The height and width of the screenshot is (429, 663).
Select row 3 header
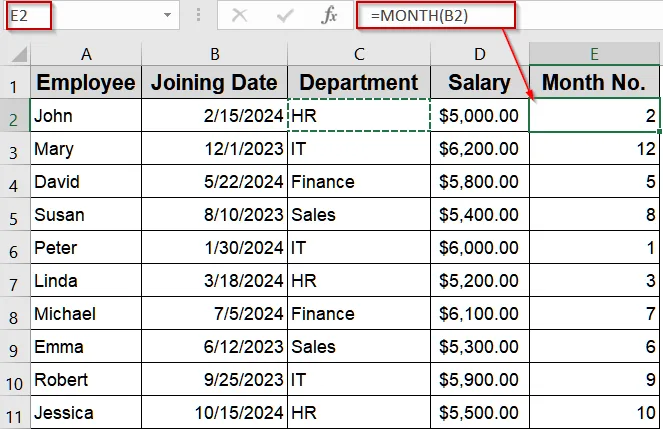point(15,148)
